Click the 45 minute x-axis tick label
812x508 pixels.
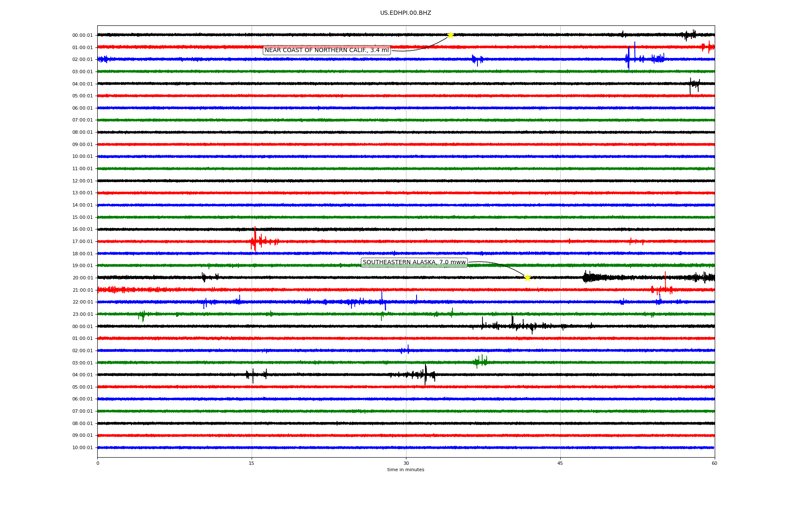click(x=560, y=463)
